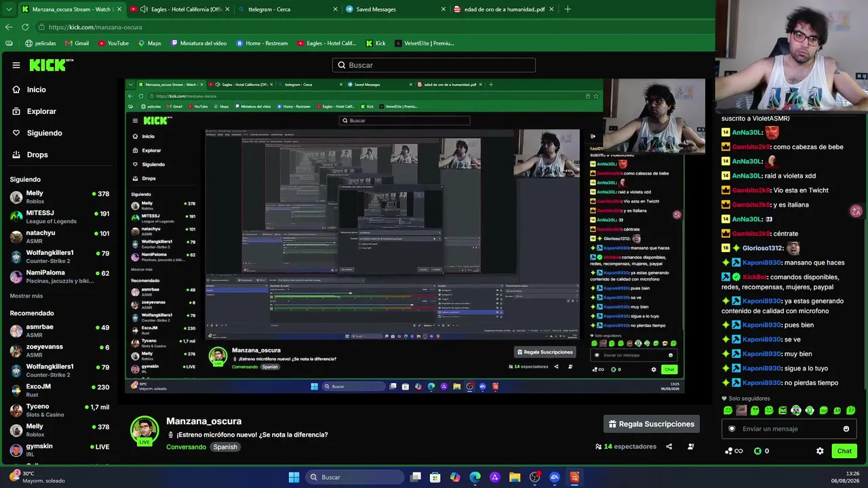Click the Conversando category link
Viewport: 868px width, 488px height.
tap(186, 447)
